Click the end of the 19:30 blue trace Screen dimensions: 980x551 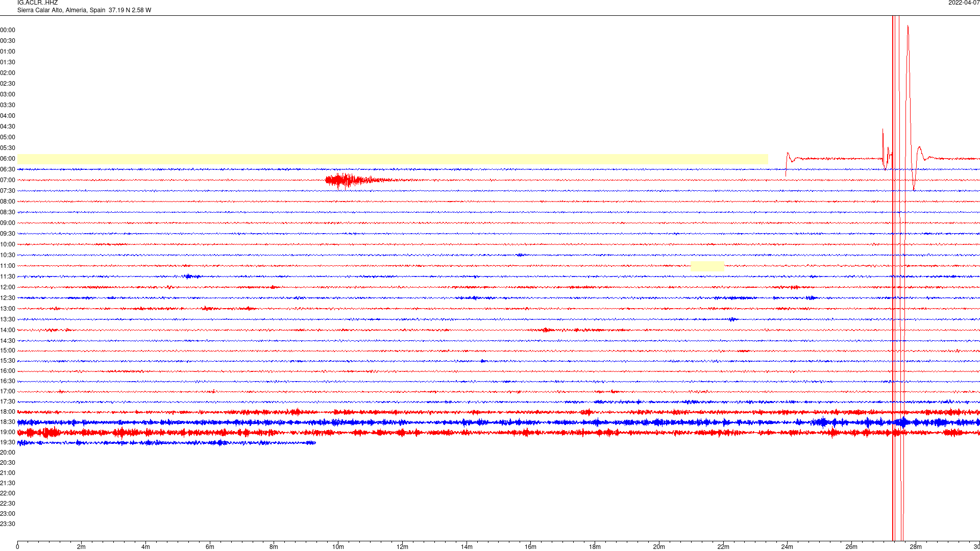pyautogui.click(x=314, y=442)
